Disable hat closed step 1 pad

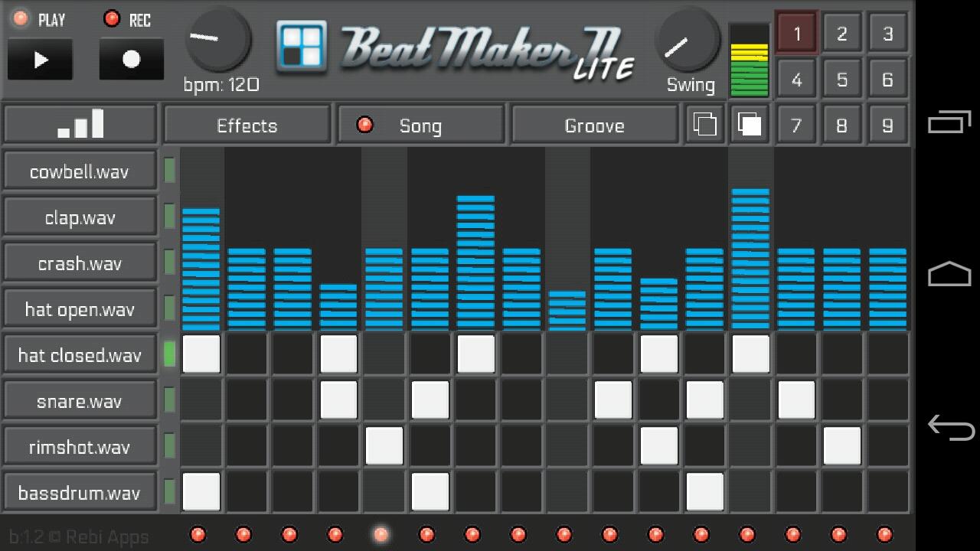[x=201, y=354]
